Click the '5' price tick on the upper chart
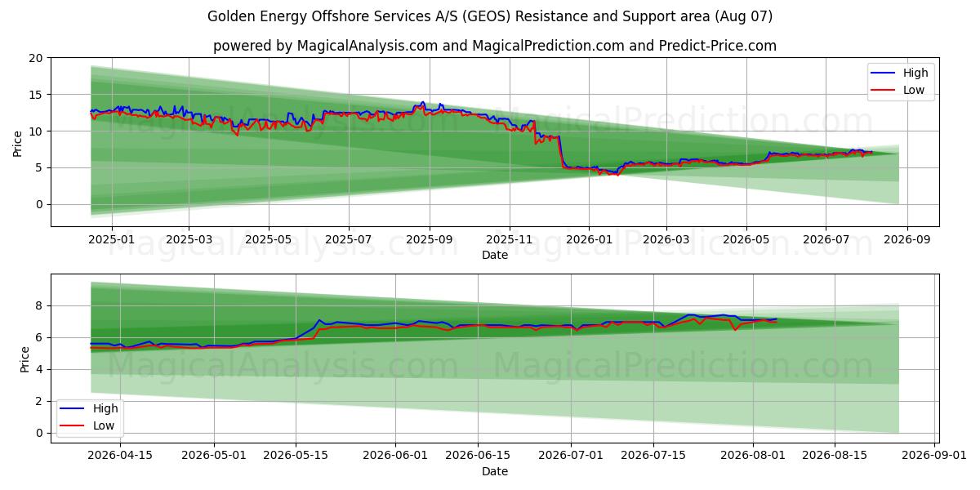The width and height of the screenshot is (980, 490). click(38, 168)
